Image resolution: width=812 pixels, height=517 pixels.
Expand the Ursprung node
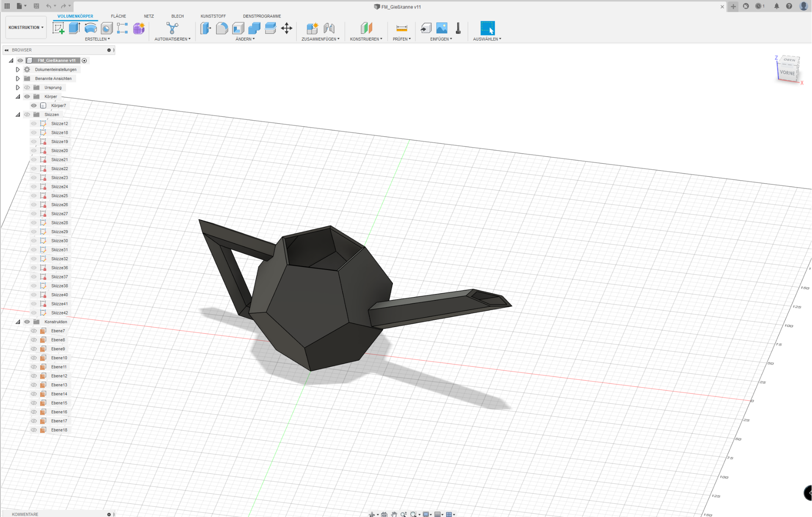18,88
